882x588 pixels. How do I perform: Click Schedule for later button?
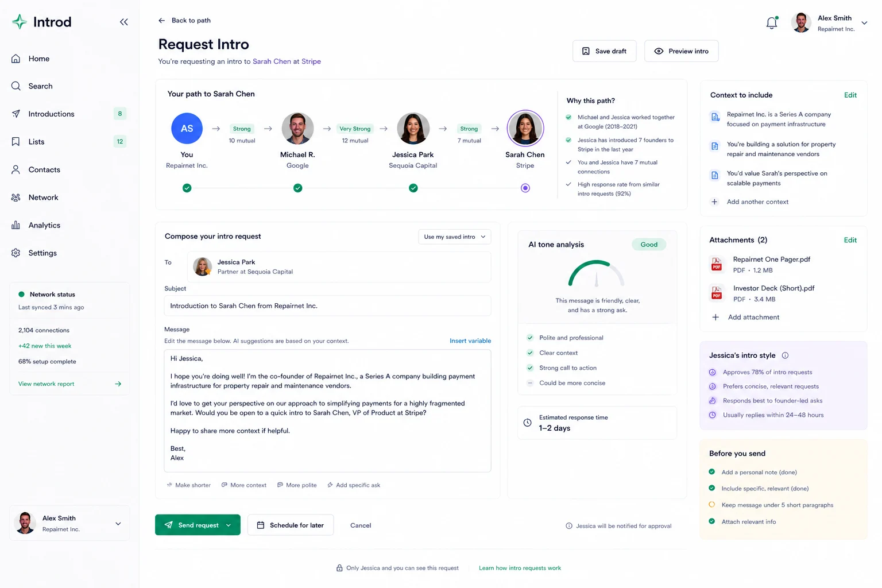pyautogui.click(x=291, y=525)
